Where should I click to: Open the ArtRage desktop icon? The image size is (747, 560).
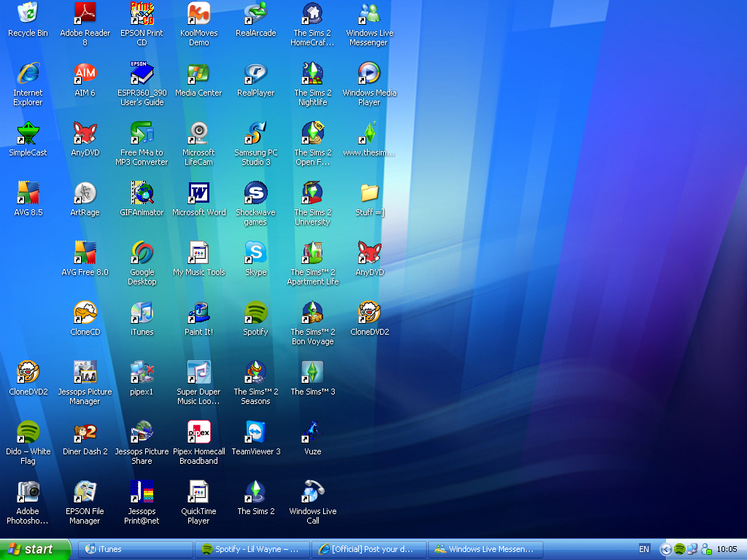click(x=85, y=193)
